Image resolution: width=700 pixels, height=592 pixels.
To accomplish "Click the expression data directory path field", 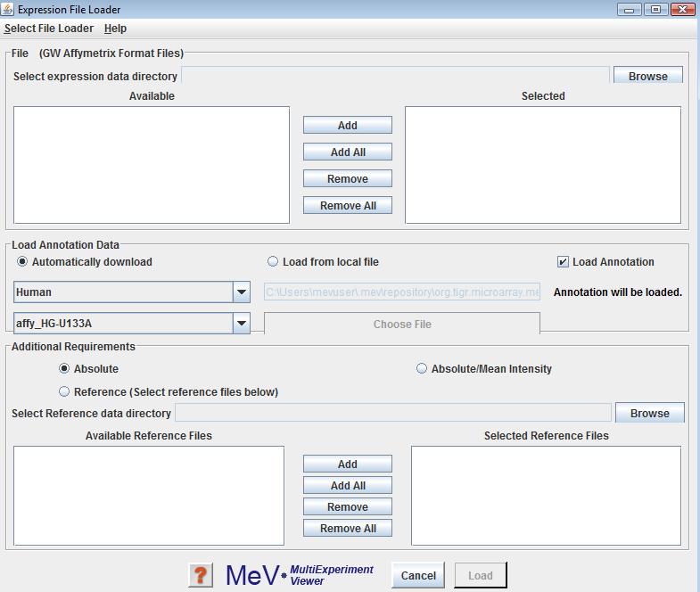I will click(x=395, y=76).
